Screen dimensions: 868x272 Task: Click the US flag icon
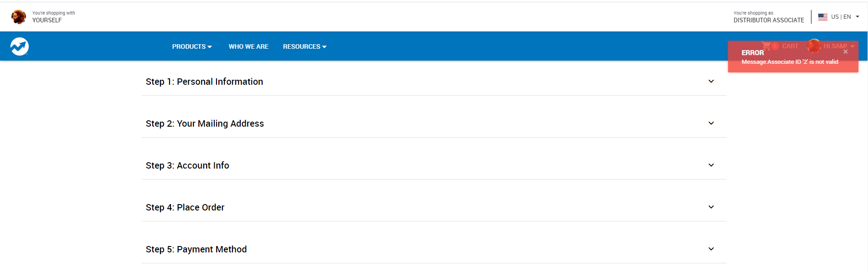[x=822, y=17]
